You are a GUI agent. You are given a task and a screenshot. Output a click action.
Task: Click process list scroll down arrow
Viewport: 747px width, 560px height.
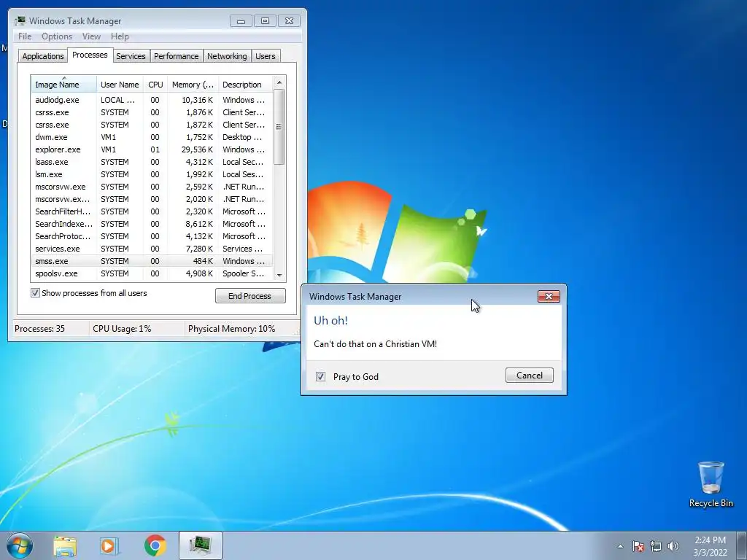(x=279, y=275)
